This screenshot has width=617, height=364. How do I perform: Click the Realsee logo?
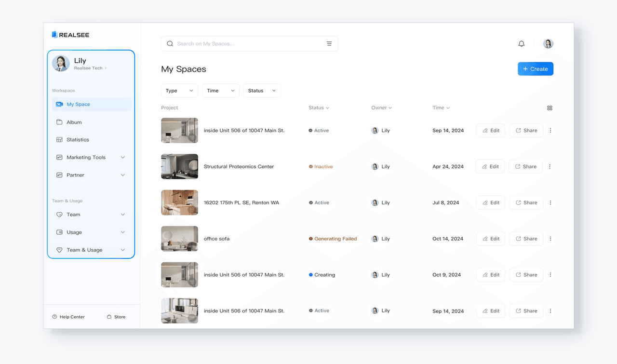click(70, 35)
